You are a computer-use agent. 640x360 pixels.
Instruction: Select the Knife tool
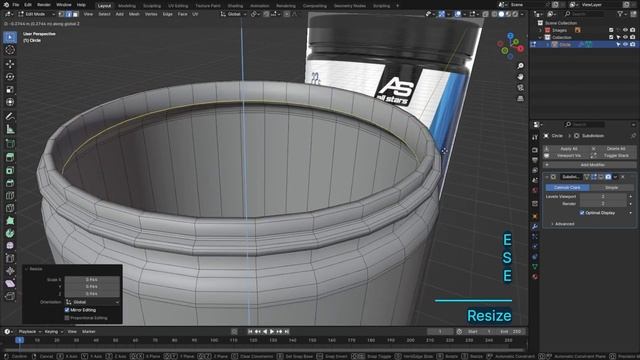click(10, 208)
